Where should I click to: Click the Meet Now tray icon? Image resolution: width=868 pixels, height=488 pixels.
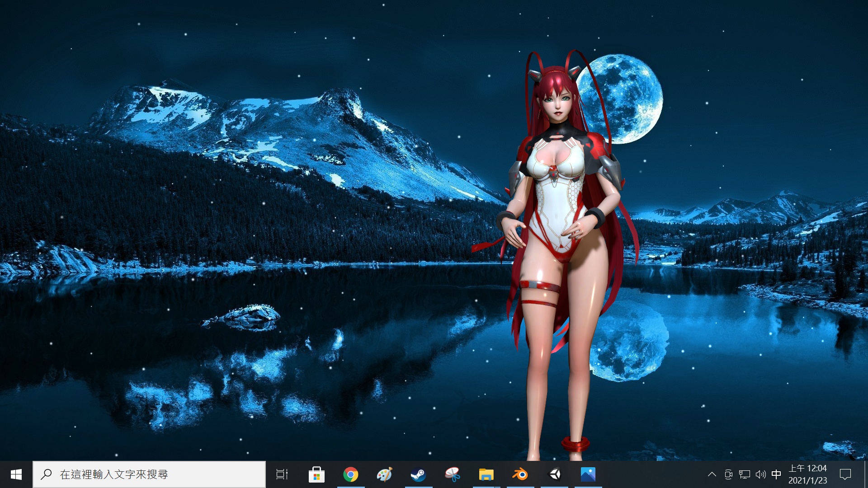(728, 474)
